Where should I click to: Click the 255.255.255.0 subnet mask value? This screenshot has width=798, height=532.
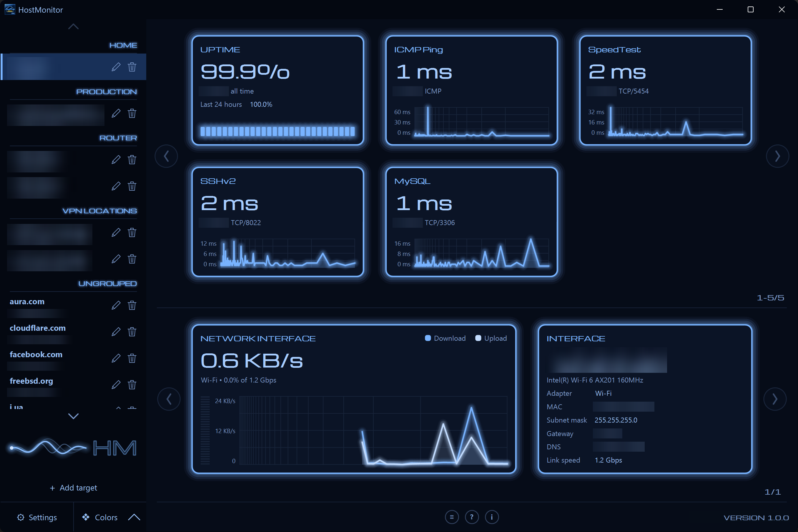(616, 420)
